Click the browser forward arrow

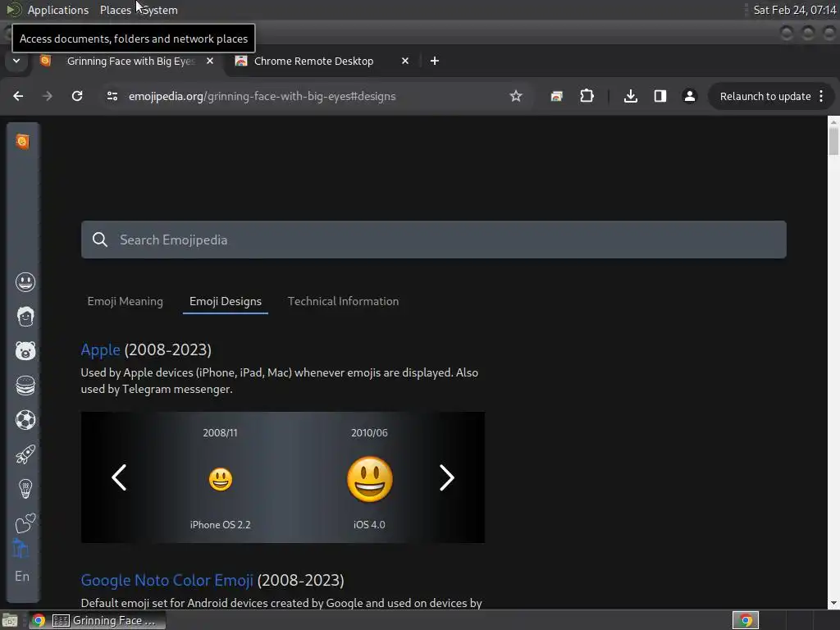[48, 96]
